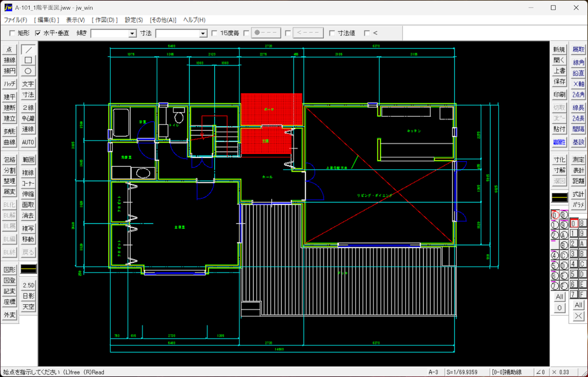Screen dimensions: 588x377
Task: Toggle the 矩形 checkbox
Action: click(x=12, y=33)
